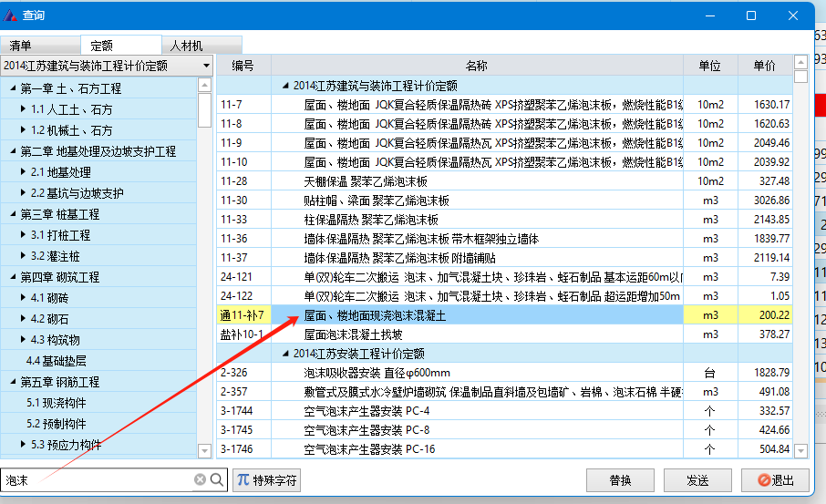
Task: Select 屋面、楼地面现浇泡沫混凝土 row
Action: pyautogui.click(x=505, y=315)
